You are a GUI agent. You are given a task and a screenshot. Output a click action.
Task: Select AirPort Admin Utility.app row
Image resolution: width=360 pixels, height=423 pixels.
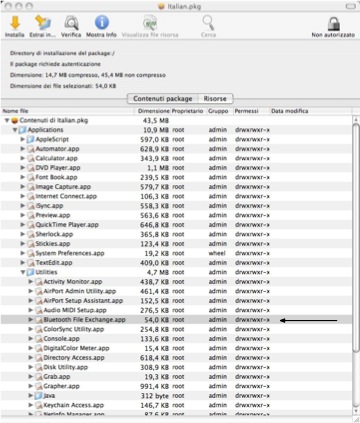pos(176,291)
